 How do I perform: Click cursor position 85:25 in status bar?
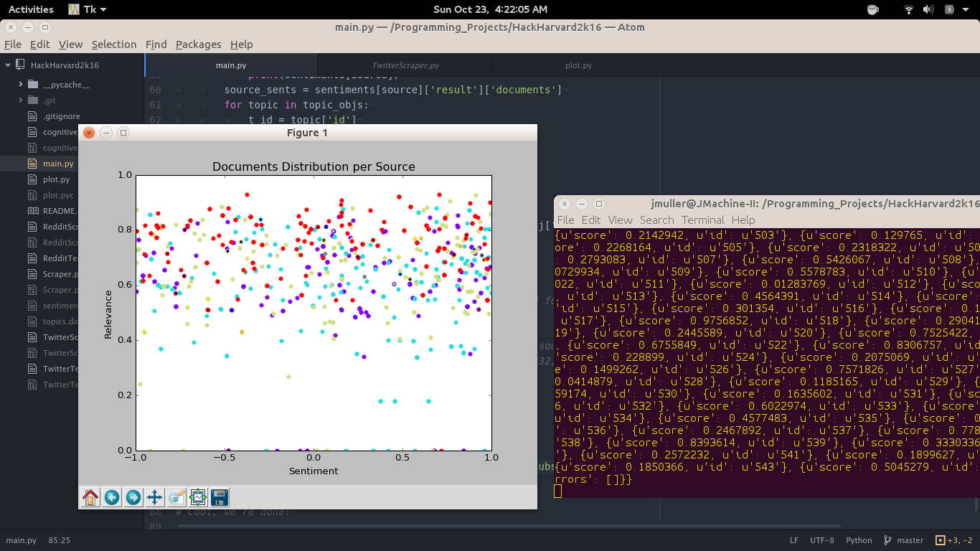click(x=59, y=540)
